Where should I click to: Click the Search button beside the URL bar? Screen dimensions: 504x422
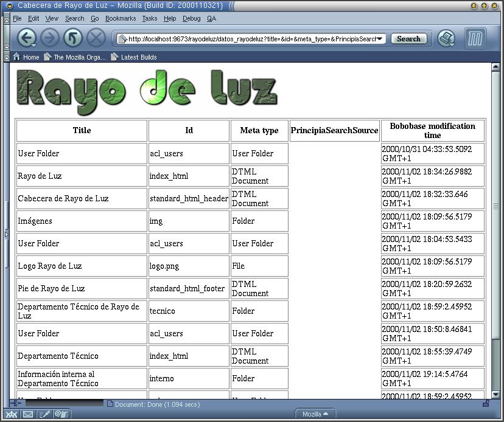[408, 39]
